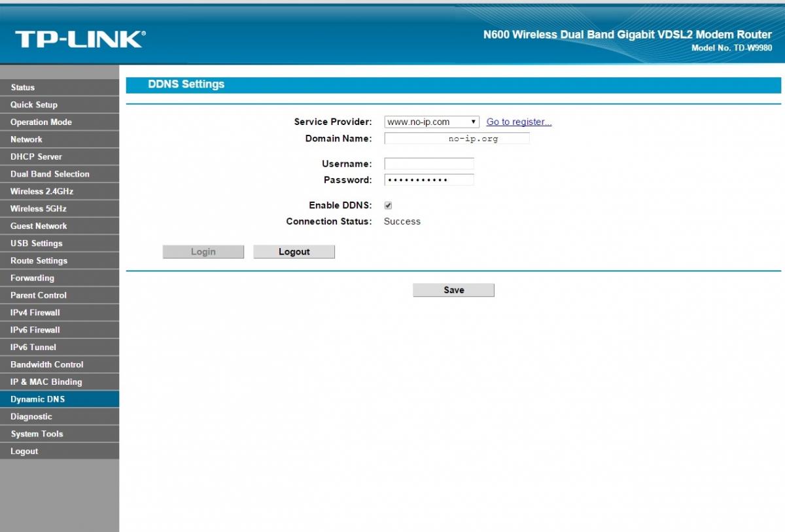This screenshot has width=785, height=532.
Task: Click the Connection Status Success text
Action: click(402, 222)
